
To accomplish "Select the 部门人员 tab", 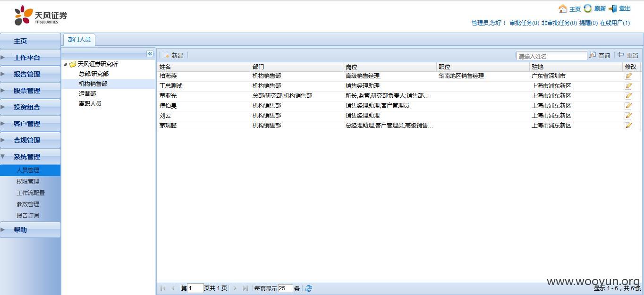I will coord(79,40).
